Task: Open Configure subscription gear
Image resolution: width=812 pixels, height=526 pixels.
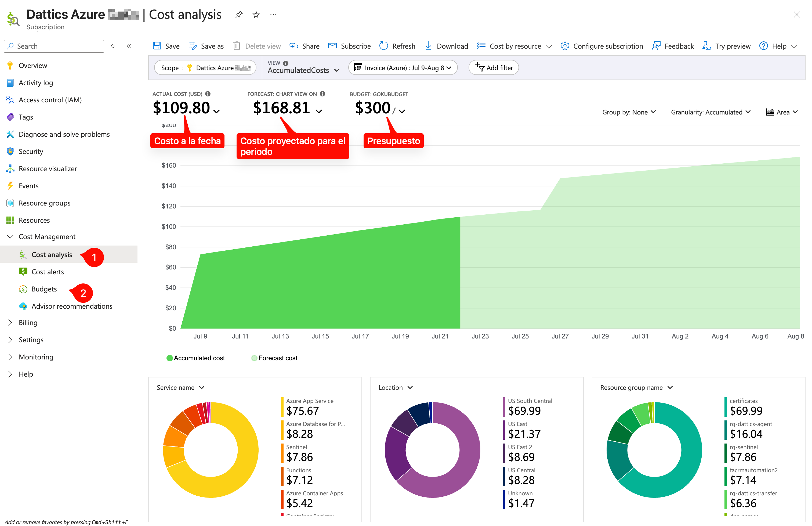Action: (565, 46)
